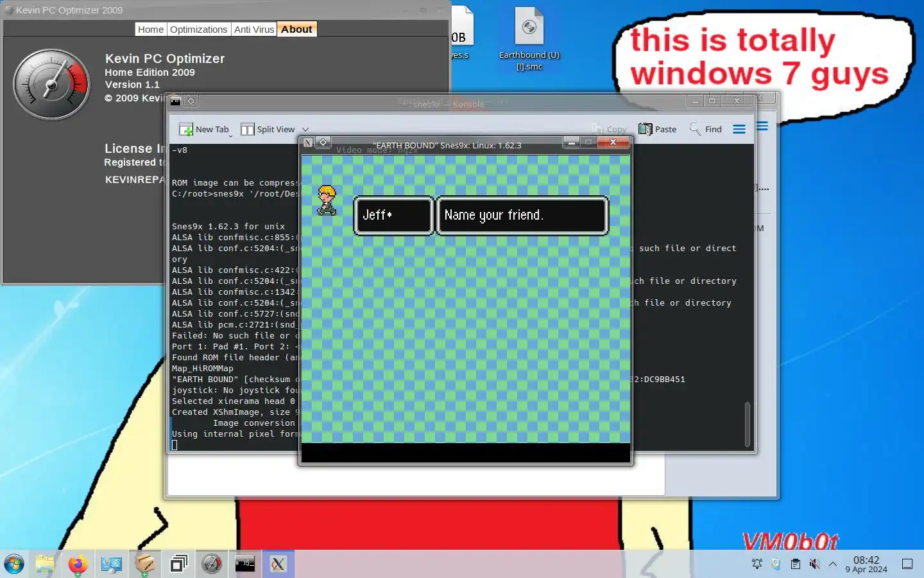Click the Name your friend prompt

(x=522, y=215)
